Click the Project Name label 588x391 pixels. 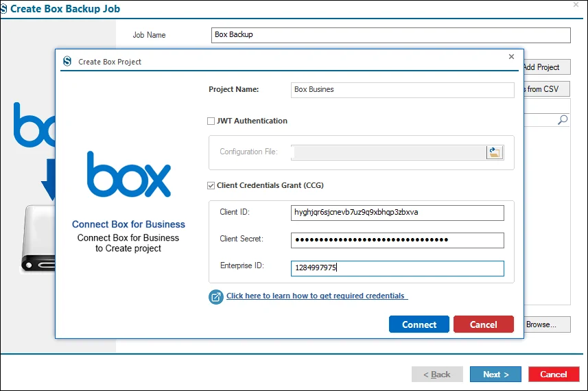click(x=234, y=89)
